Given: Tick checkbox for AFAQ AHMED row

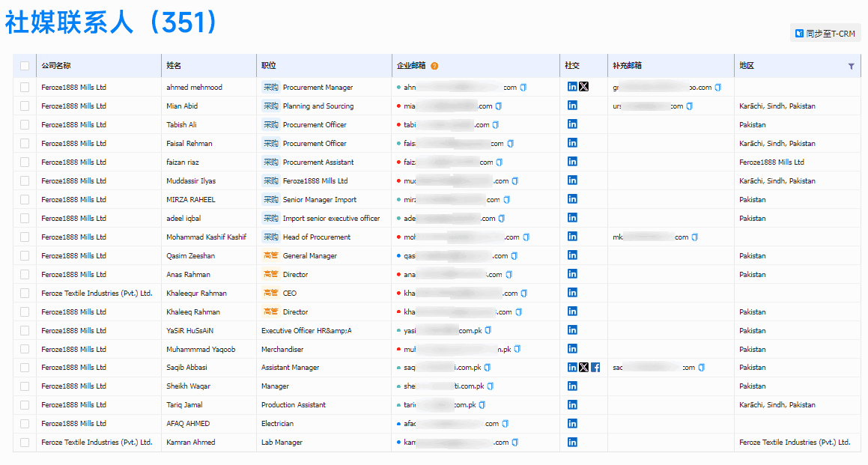Looking at the screenshot, I should tap(25, 424).
